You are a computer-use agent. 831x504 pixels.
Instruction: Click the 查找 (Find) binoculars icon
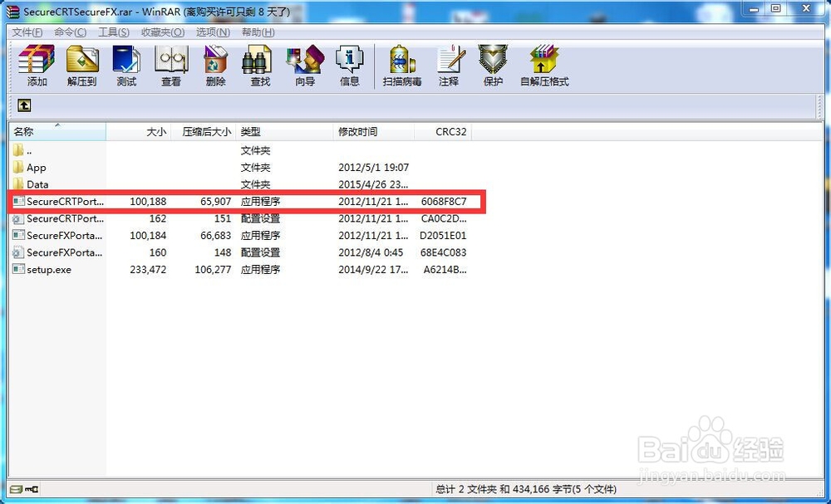click(x=257, y=59)
